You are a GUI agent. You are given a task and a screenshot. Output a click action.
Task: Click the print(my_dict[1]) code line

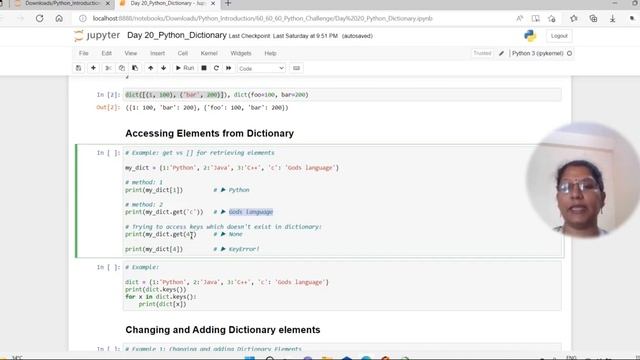tap(154, 190)
